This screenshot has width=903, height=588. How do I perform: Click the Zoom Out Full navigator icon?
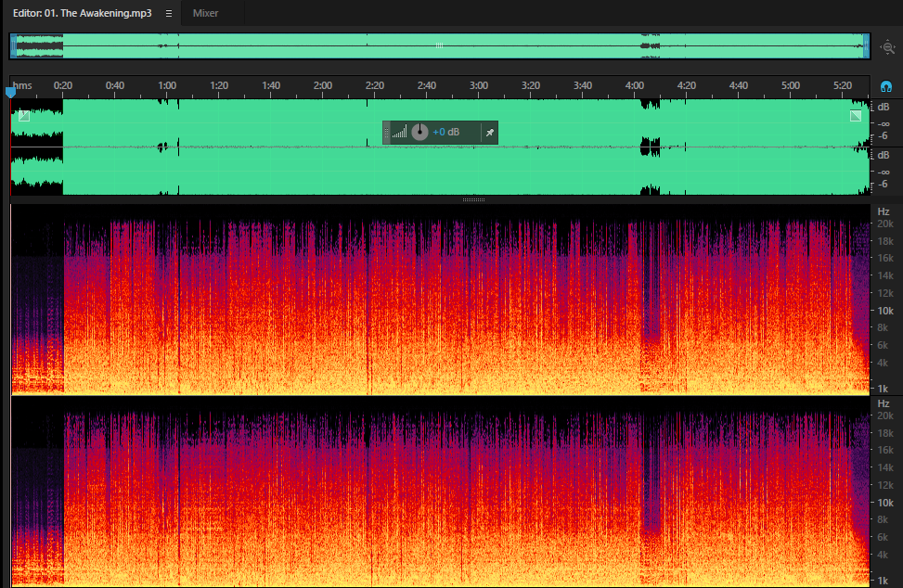(887, 47)
